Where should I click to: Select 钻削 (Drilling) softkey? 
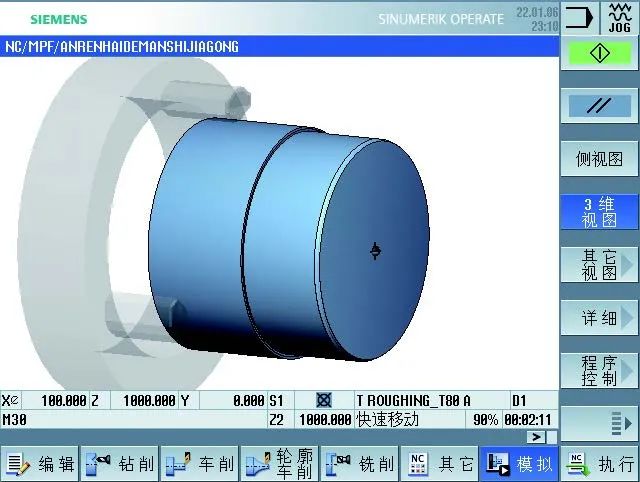click(x=119, y=464)
